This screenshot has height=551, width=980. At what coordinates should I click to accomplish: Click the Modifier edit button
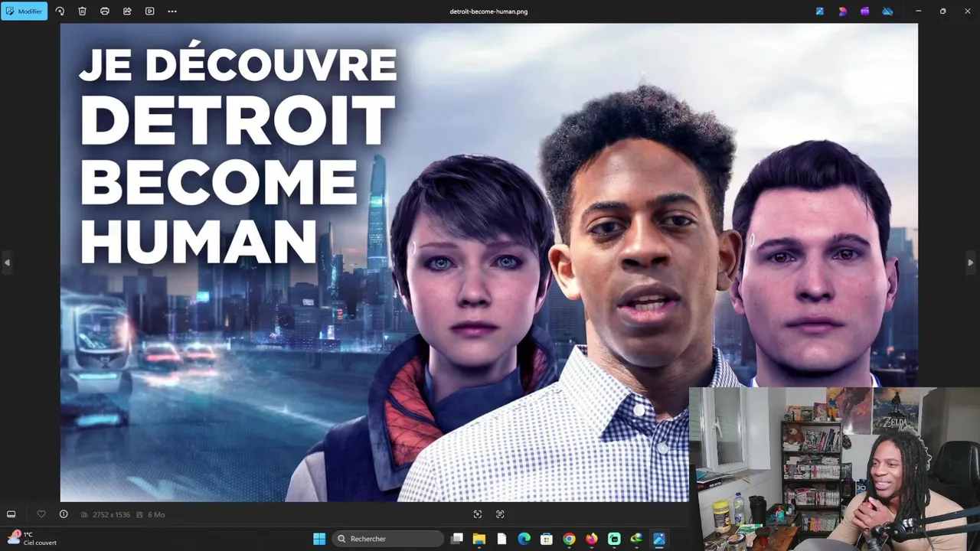[24, 11]
